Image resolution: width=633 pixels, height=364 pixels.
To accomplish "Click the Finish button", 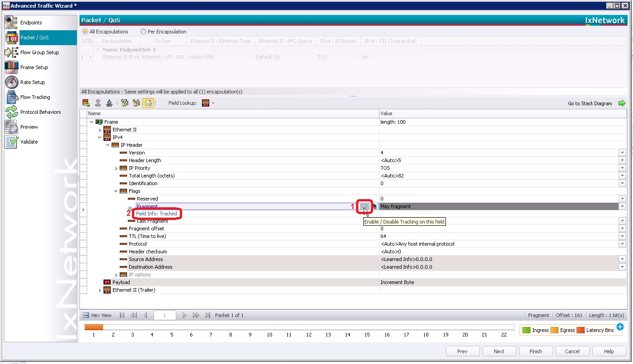I will [x=535, y=351].
